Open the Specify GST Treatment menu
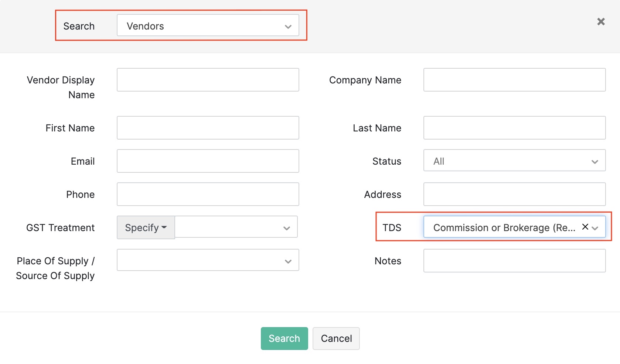Screen dimensions: 620x364 [x=146, y=227]
